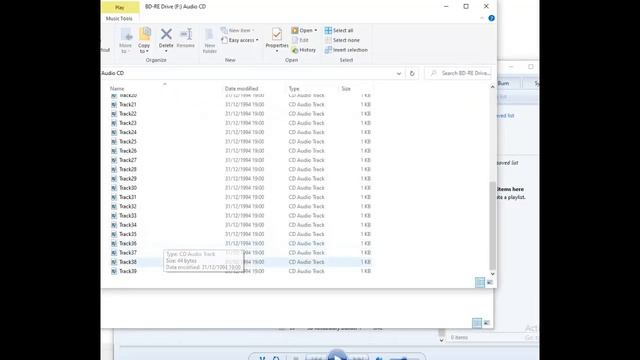Click Invert selection in the ribbon
Image resolution: width=640 pixels, height=360 pixels.
point(346,50)
